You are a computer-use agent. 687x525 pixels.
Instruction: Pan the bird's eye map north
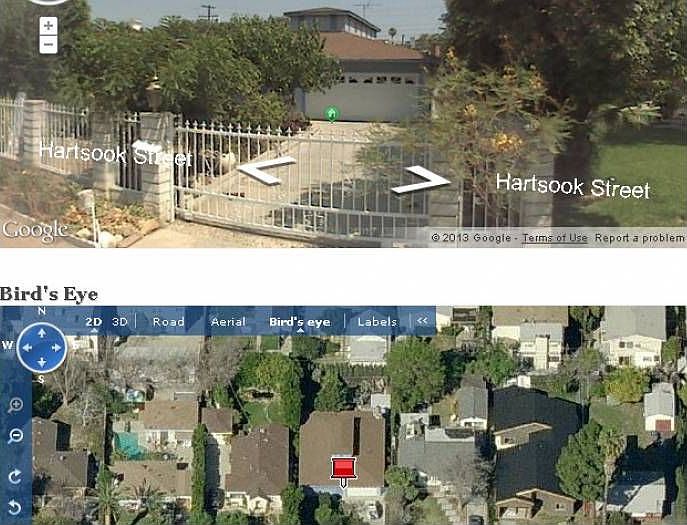click(x=42, y=333)
